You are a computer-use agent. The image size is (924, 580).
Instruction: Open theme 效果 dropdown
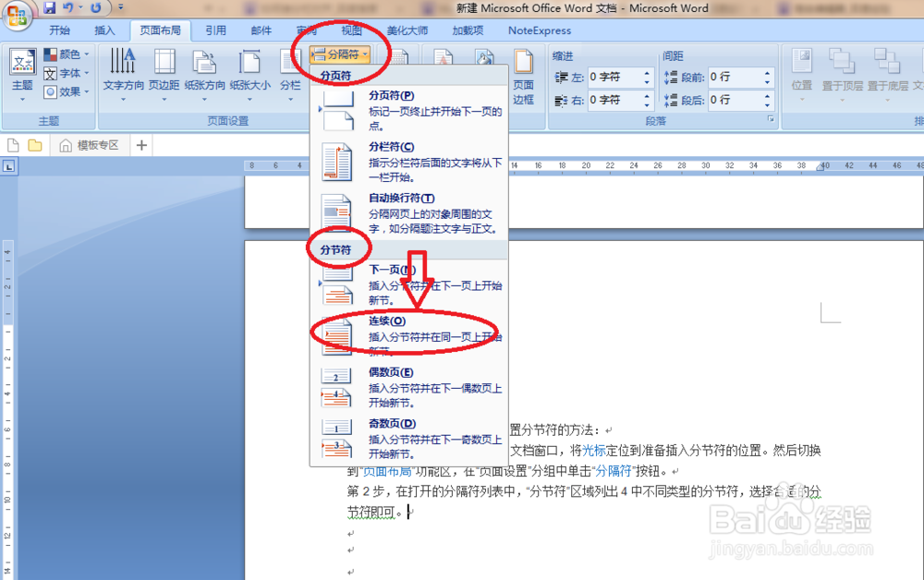click(66, 91)
